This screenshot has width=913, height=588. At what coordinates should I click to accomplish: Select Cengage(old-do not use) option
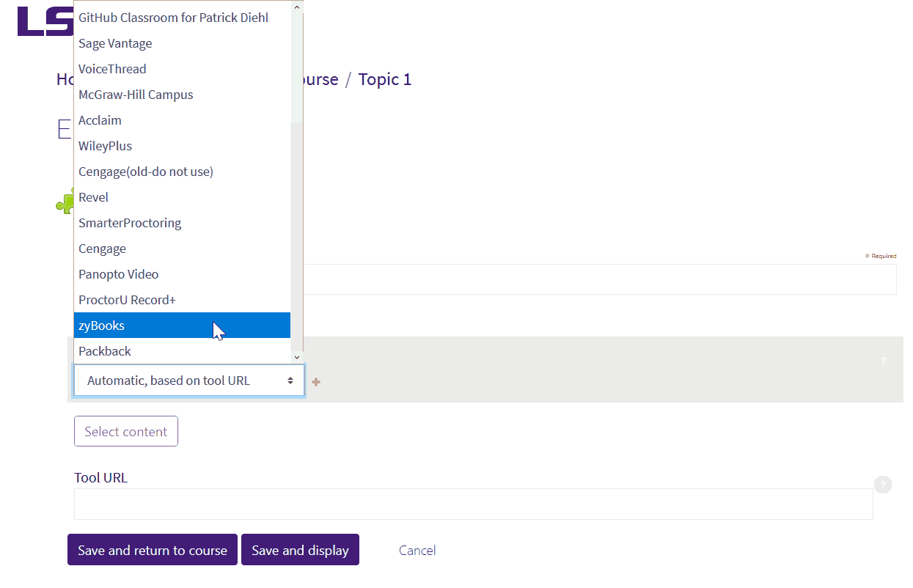[x=182, y=172]
